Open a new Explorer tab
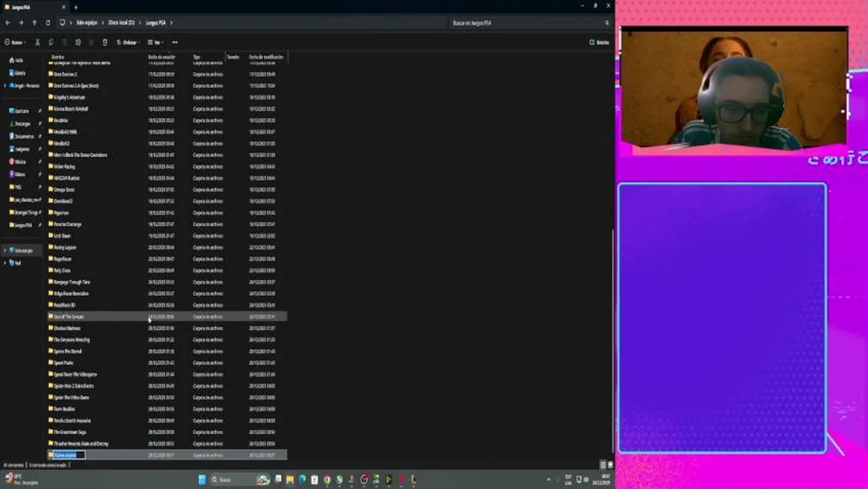868x489 pixels. [75, 7]
